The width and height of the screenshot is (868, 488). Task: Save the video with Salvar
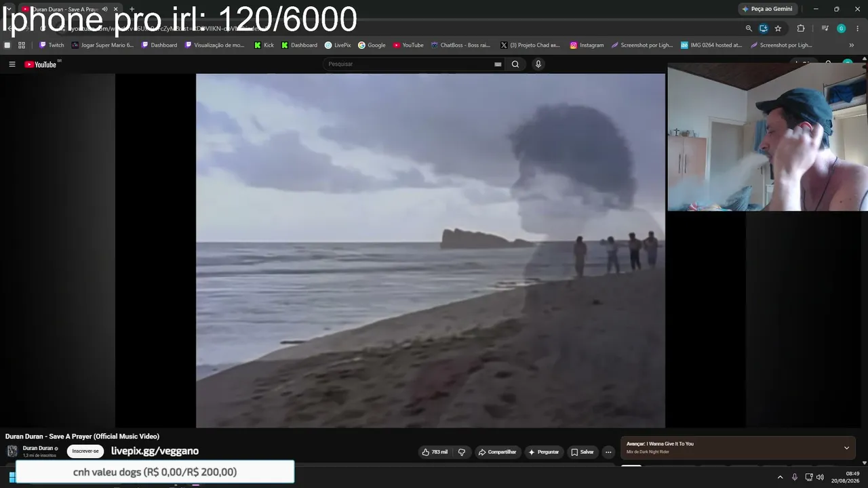583,452
